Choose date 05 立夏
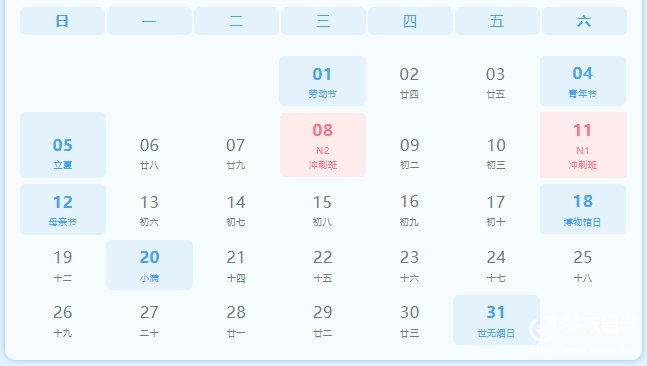Screen dimensions: 647x366 63,145
